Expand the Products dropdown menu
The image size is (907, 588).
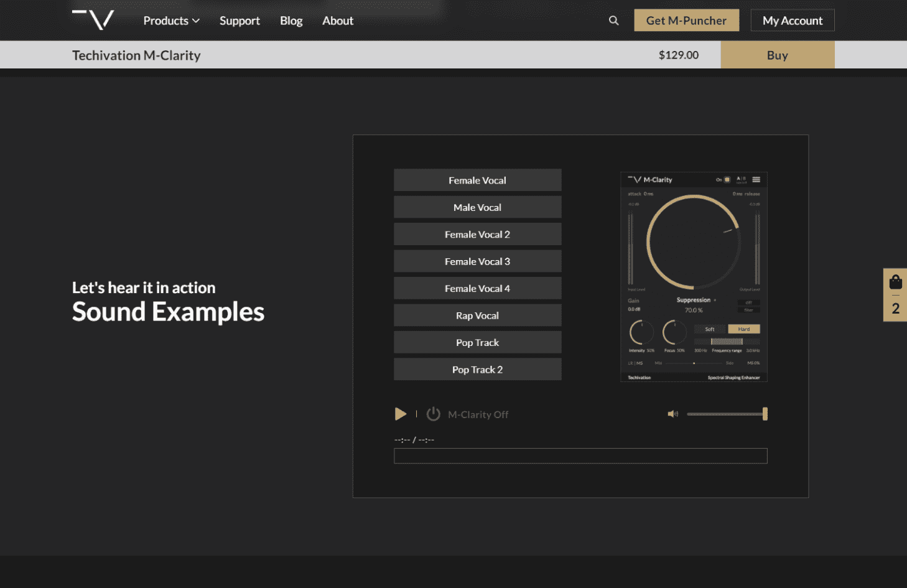coord(171,21)
